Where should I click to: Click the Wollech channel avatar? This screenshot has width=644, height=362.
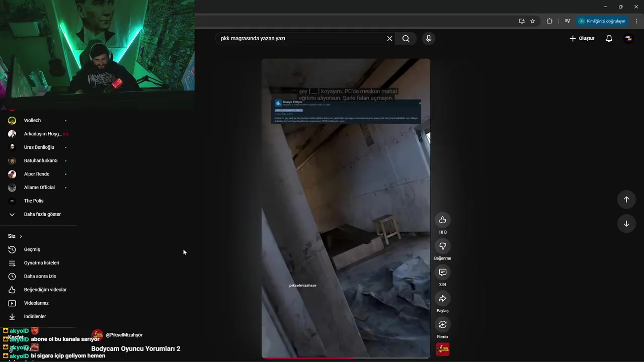(x=12, y=121)
